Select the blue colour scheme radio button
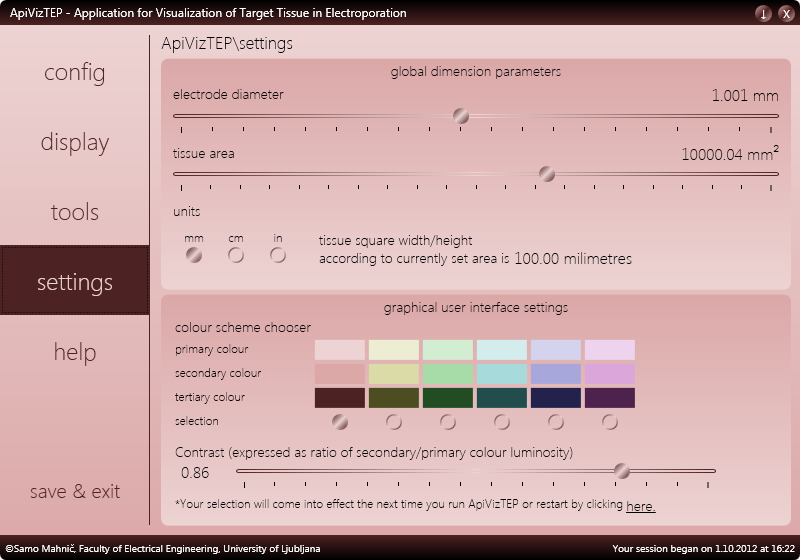This screenshot has height=560, width=800. tap(556, 422)
